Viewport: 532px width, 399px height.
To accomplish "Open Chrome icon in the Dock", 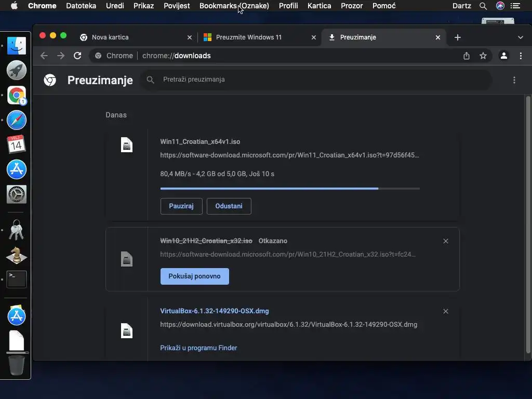I will 16,96.
